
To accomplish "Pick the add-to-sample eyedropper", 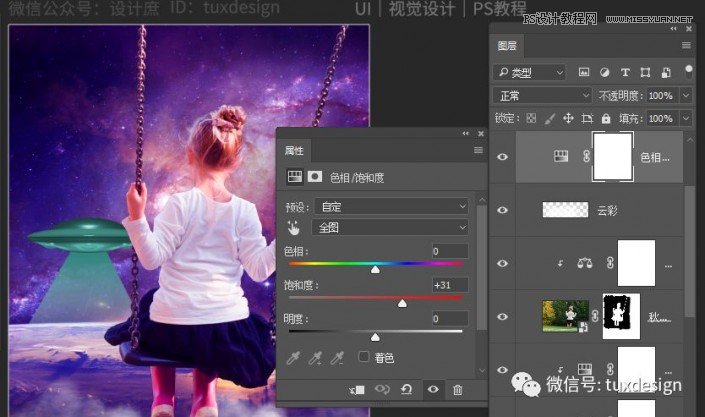I will (x=315, y=358).
